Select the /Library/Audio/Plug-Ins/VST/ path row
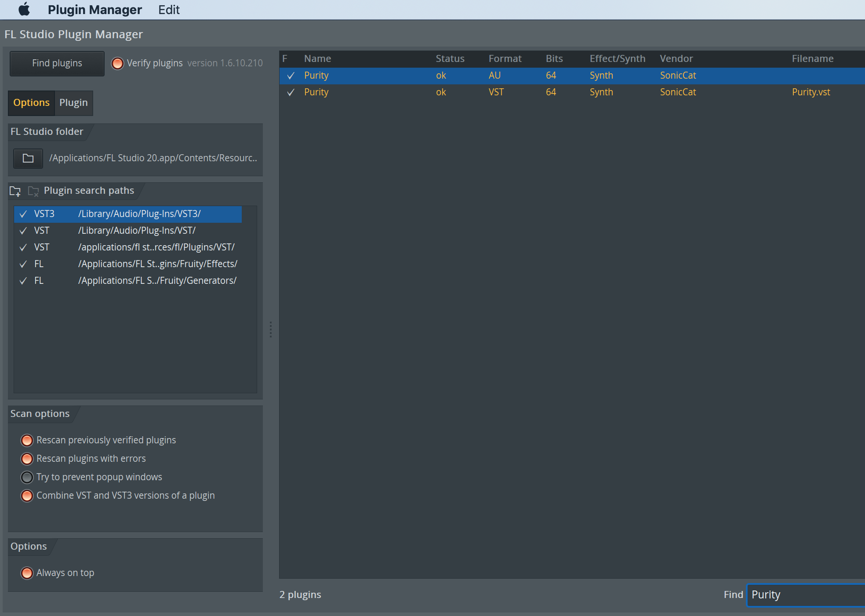Viewport: 865px width, 616px height. point(128,231)
